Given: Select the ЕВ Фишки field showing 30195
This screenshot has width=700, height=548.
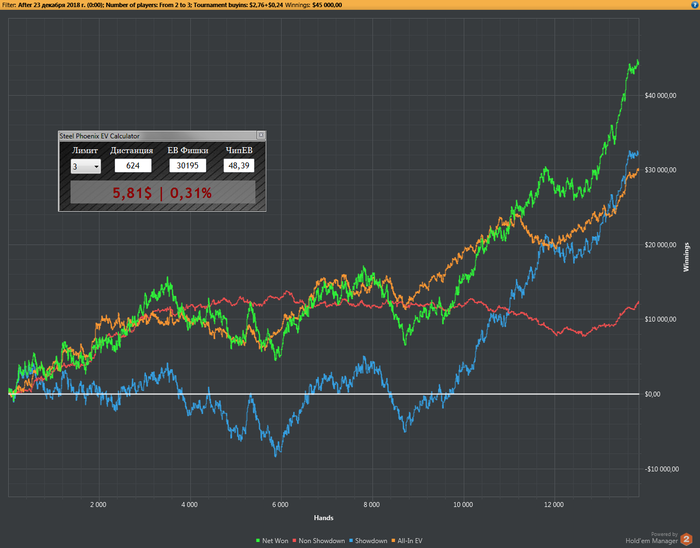Looking at the screenshot, I should pos(188,166).
